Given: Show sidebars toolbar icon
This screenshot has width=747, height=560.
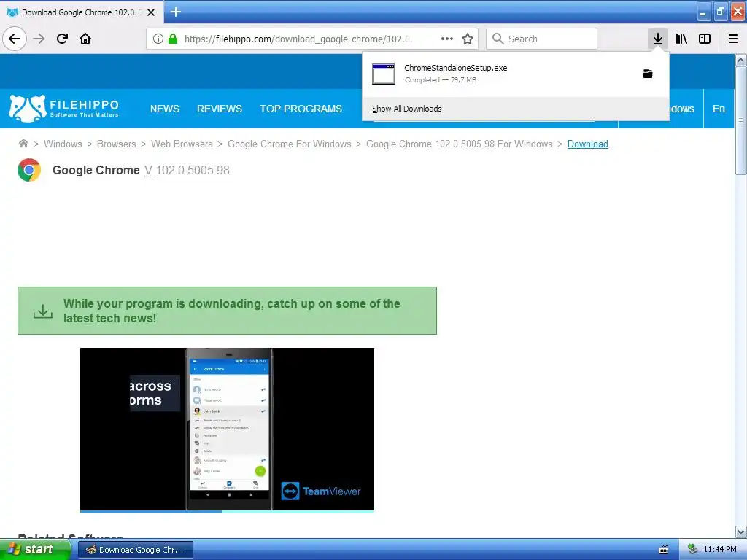Looking at the screenshot, I should [x=705, y=39].
